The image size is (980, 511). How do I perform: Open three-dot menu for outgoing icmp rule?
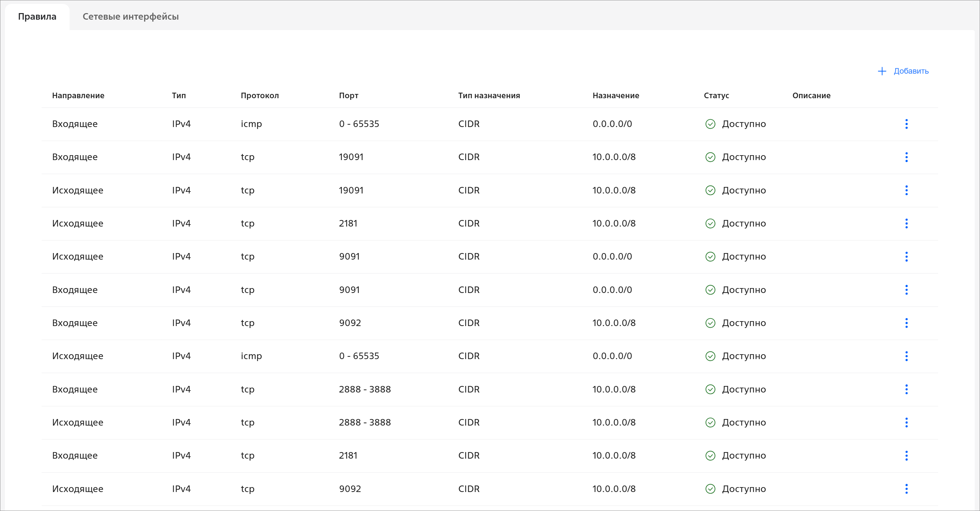point(906,356)
